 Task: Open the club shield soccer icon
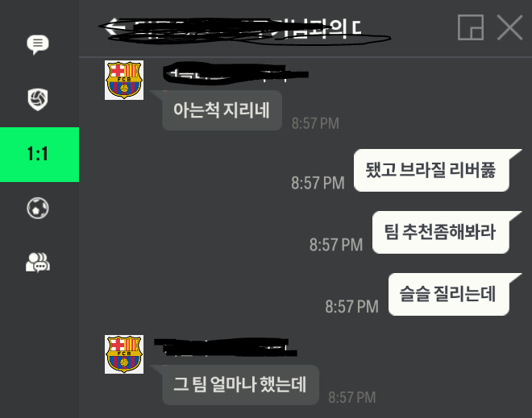38,99
